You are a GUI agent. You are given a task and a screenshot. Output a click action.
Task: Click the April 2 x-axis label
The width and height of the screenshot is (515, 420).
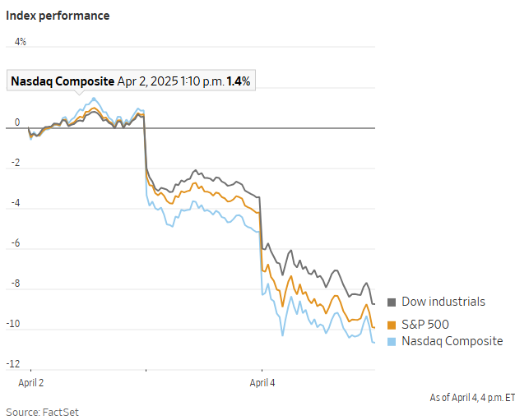click(31, 383)
